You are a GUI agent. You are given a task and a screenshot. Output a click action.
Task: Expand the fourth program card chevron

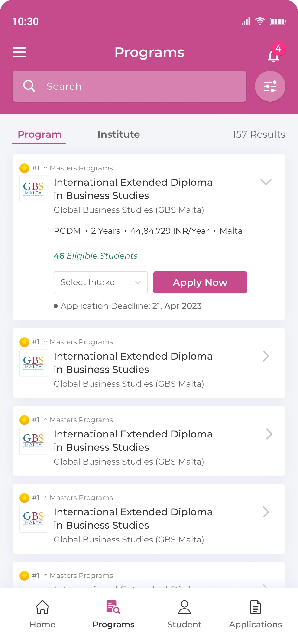[266, 512]
